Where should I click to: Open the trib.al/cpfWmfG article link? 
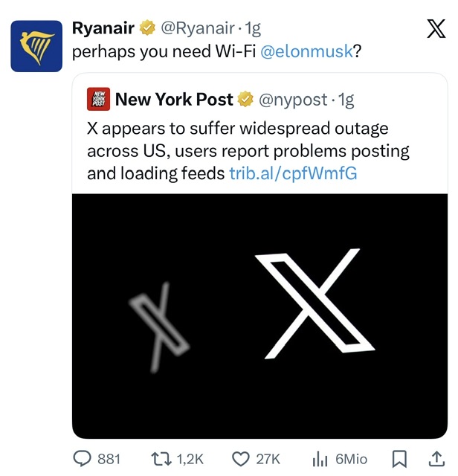pyautogui.click(x=293, y=173)
